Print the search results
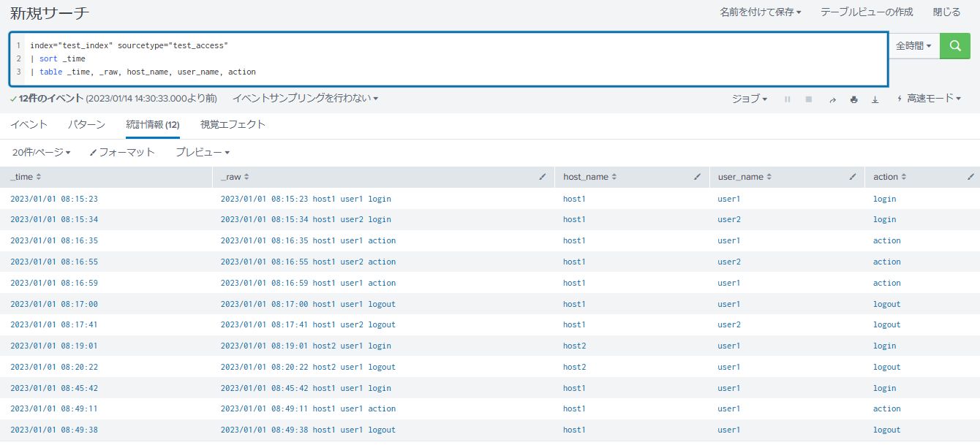 pos(853,99)
